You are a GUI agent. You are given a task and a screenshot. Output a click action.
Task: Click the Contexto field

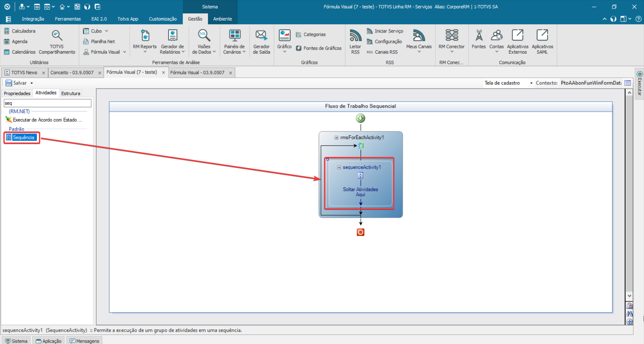coord(591,83)
